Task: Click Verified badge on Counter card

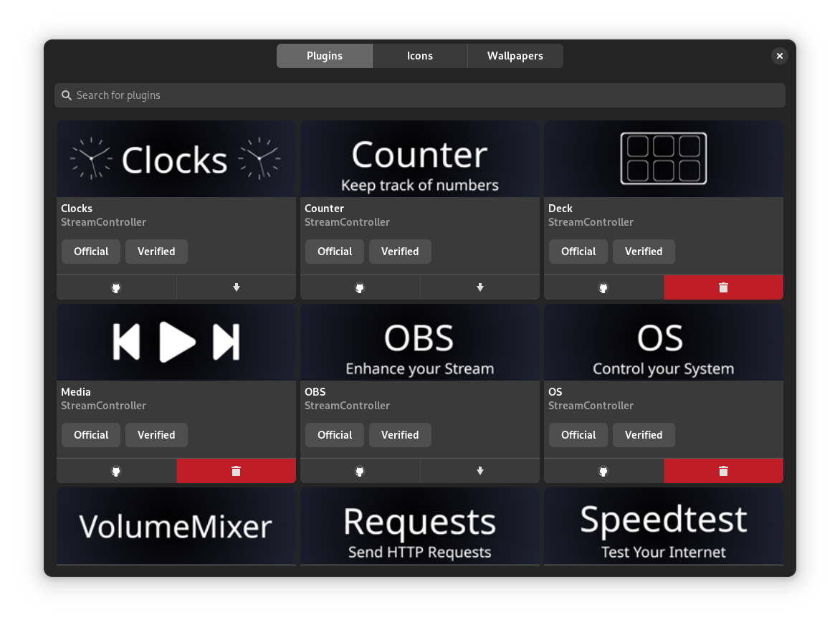Action: point(400,252)
